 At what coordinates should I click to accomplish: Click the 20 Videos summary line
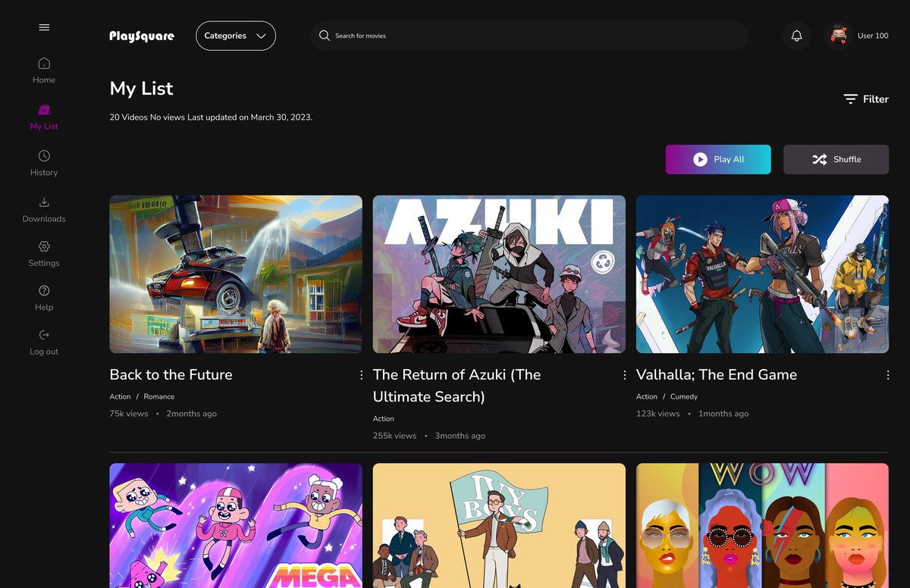211,117
